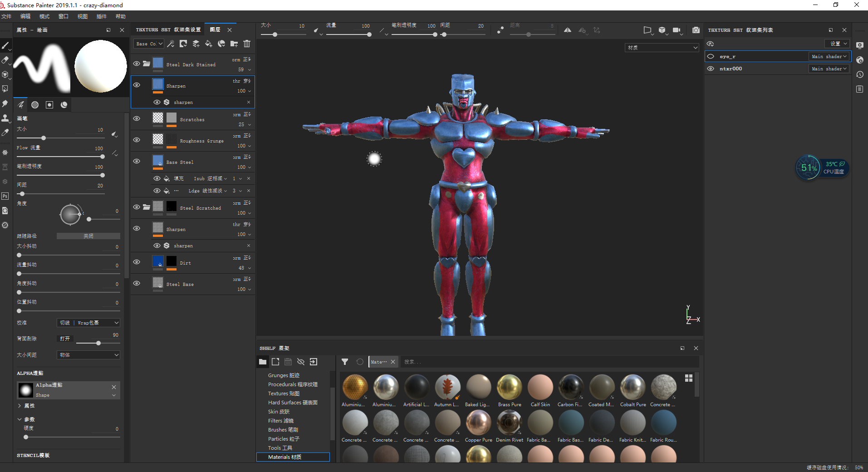The image size is (868, 472).
Task: Switch to the 图层 tab
Action: tap(216, 30)
